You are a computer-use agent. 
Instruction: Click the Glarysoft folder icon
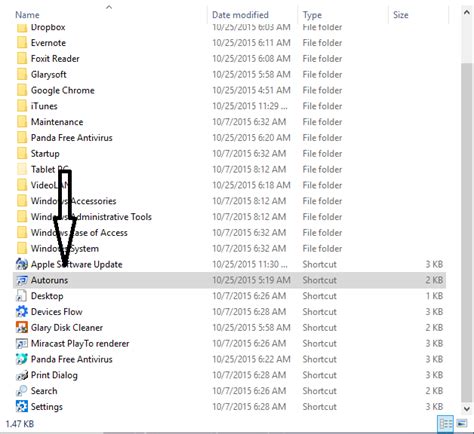click(x=22, y=74)
